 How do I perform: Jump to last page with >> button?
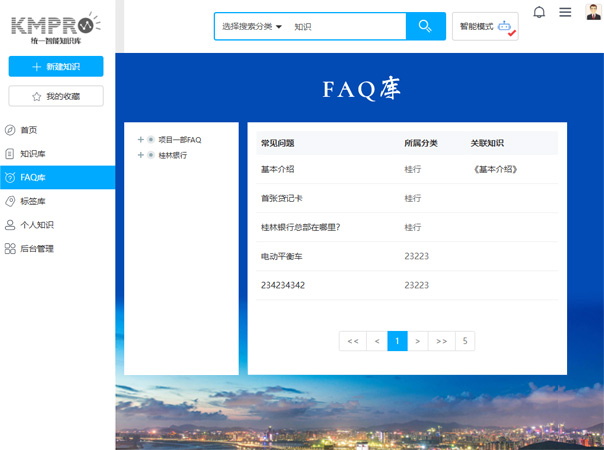(x=441, y=341)
